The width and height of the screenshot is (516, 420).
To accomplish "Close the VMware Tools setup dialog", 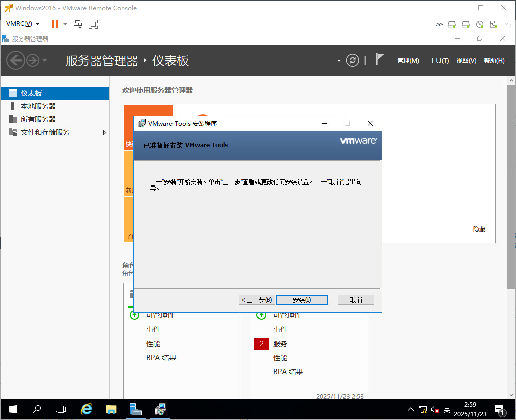I will 370,123.
